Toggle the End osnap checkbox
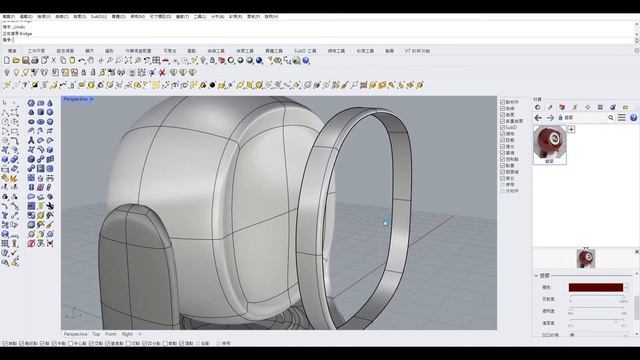The width and height of the screenshot is (640, 360). [x=5, y=344]
